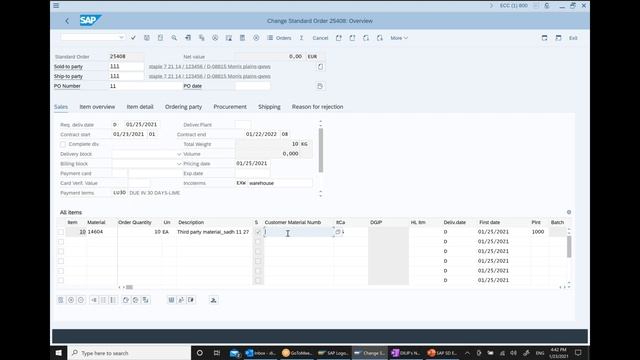Click the lock icon in the title bar
This screenshot has height=360, width=640.
coord(547,6)
